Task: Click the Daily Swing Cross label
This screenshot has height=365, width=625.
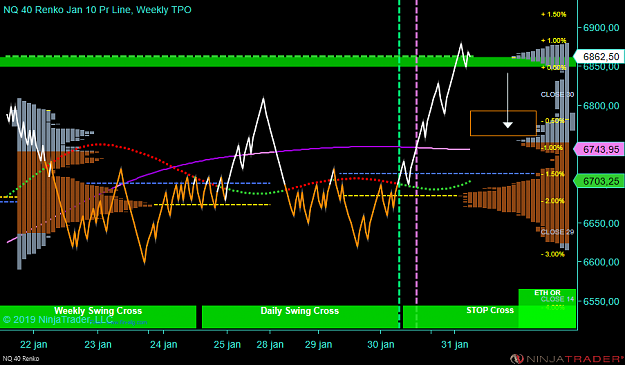Action: pyautogui.click(x=300, y=311)
